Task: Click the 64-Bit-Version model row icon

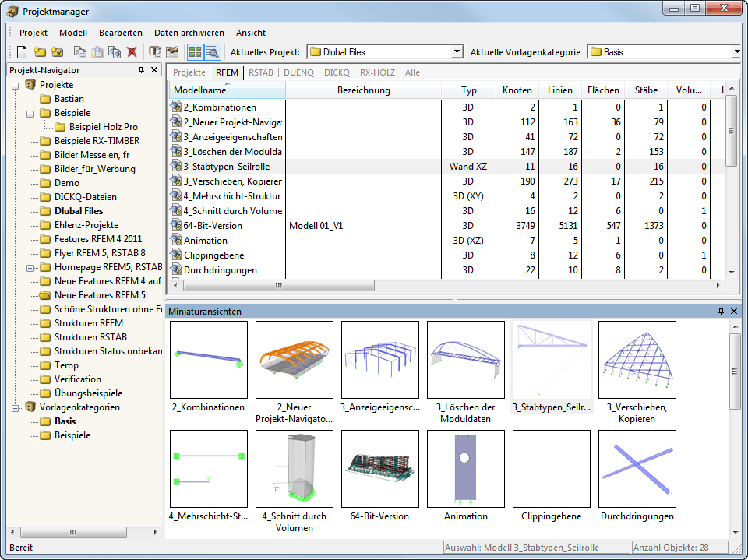Action: pyautogui.click(x=175, y=226)
